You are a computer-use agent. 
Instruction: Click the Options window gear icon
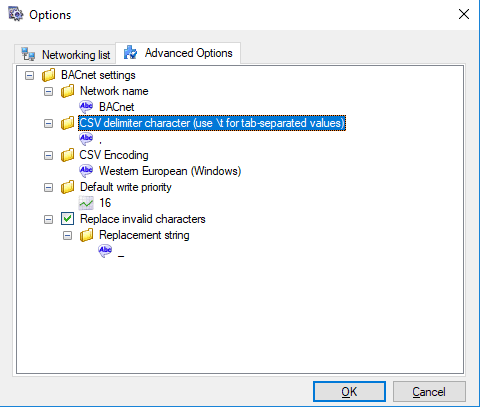click(16, 14)
